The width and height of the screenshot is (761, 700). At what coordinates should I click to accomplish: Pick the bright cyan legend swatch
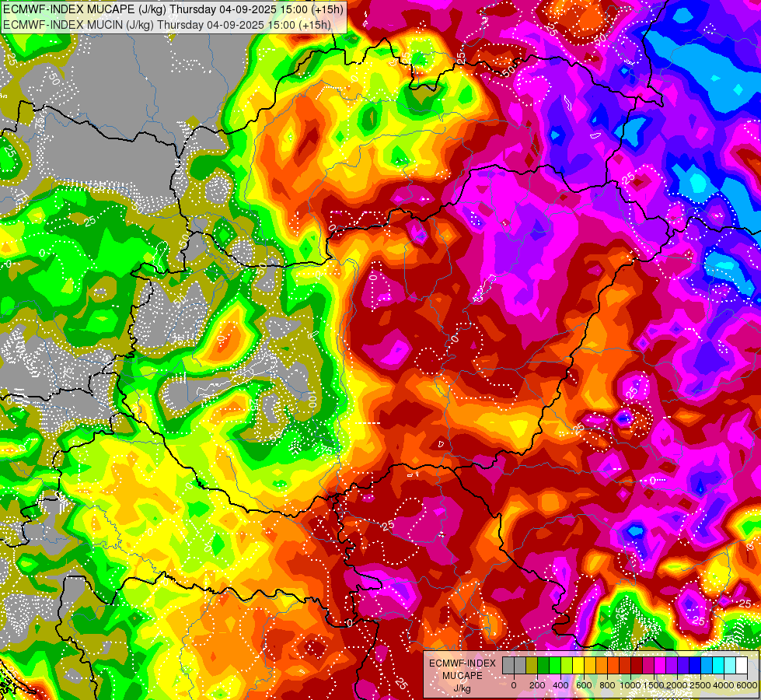(719, 665)
